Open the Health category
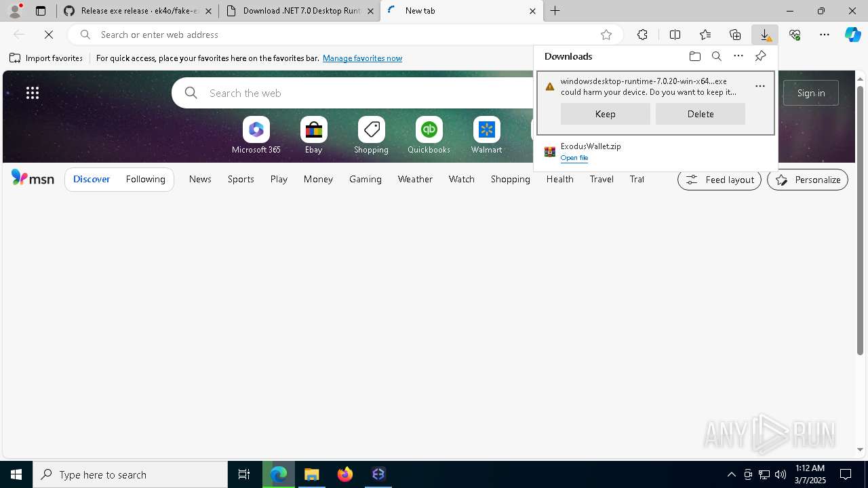This screenshot has height=488, width=868. point(560,179)
